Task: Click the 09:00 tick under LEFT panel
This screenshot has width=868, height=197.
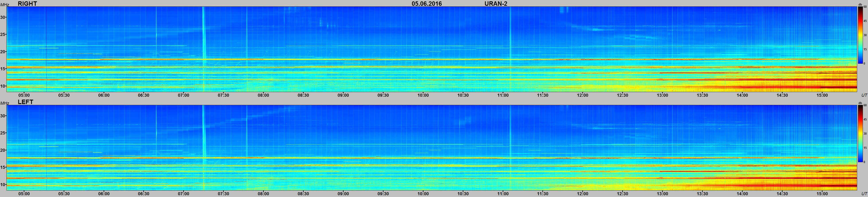Action: [x=343, y=194]
